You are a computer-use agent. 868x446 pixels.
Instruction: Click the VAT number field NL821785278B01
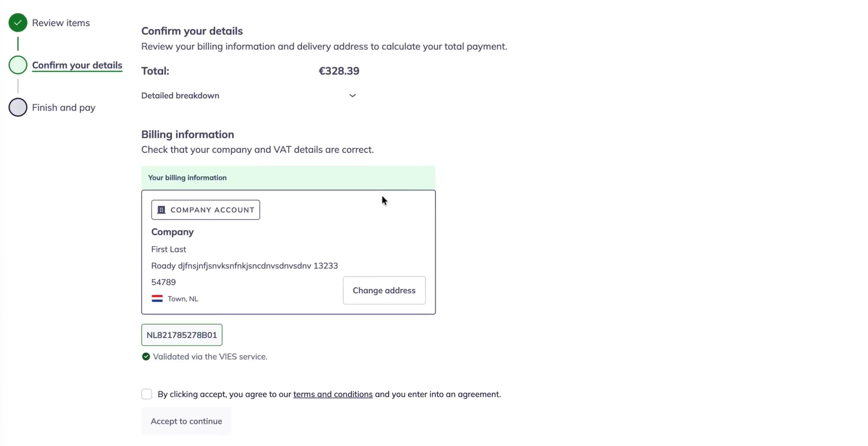pos(182,335)
